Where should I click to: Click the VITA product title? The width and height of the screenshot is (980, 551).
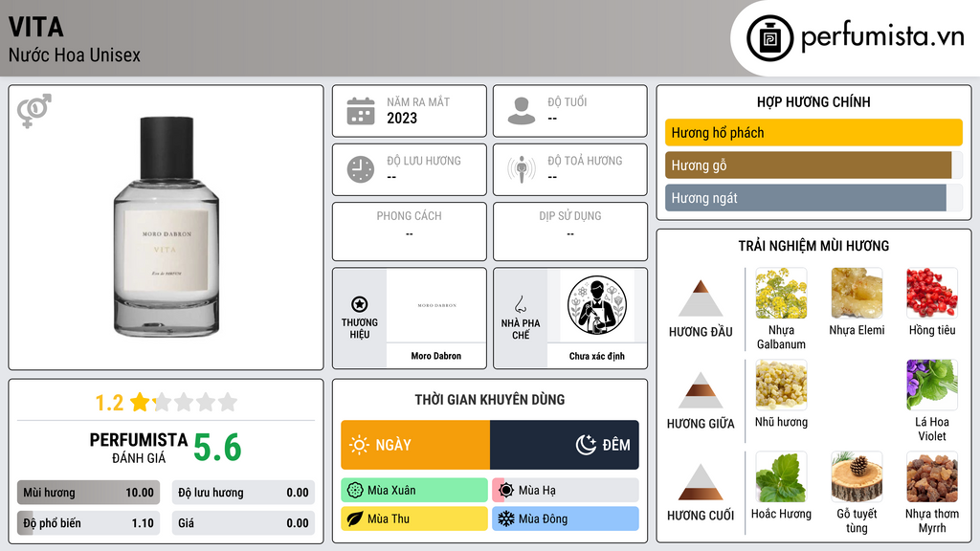[x=36, y=27]
